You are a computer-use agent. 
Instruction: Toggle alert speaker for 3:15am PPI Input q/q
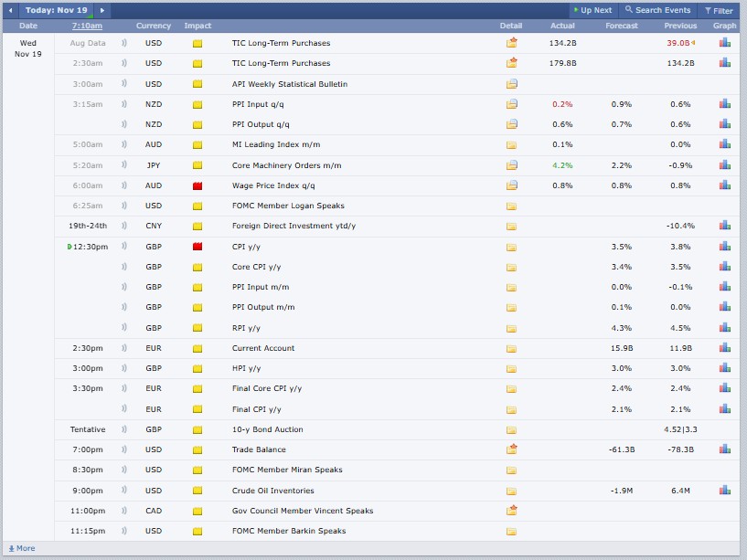pyautogui.click(x=123, y=104)
